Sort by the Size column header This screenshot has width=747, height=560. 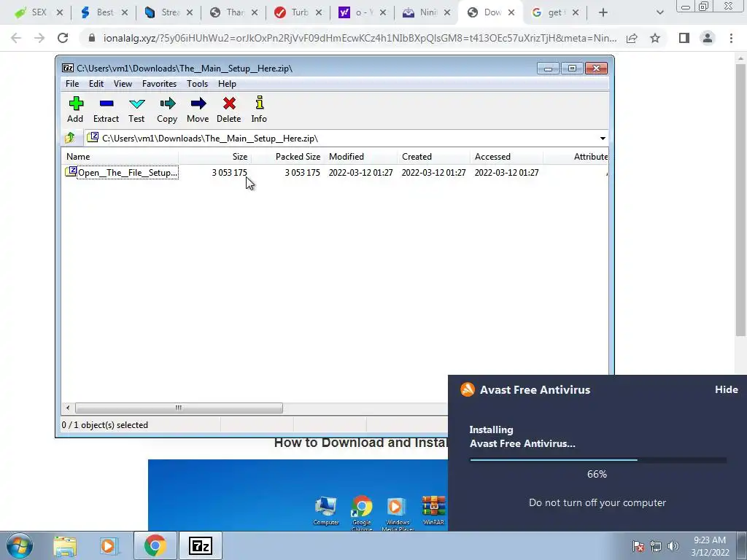click(215, 157)
